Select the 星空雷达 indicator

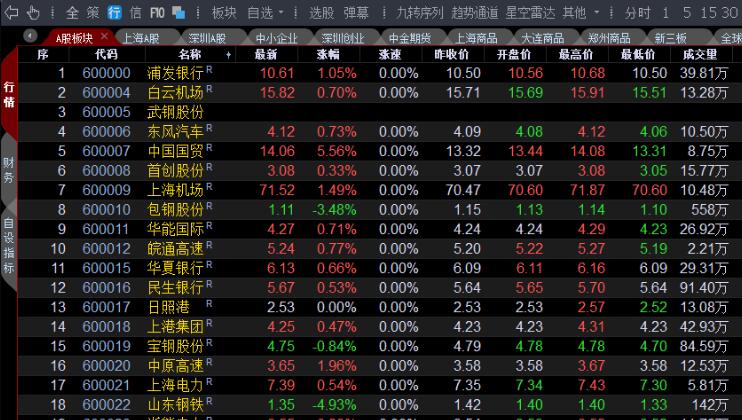click(x=530, y=12)
